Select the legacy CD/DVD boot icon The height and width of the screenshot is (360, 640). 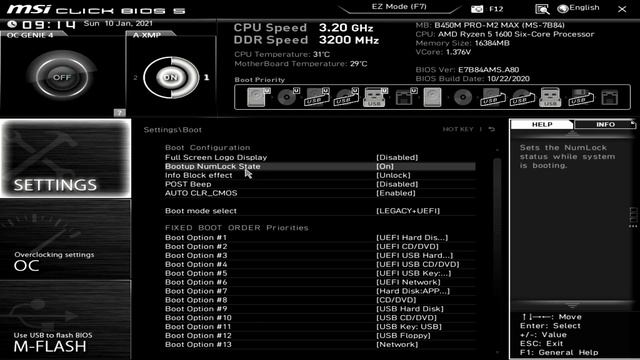click(x=462, y=98)
